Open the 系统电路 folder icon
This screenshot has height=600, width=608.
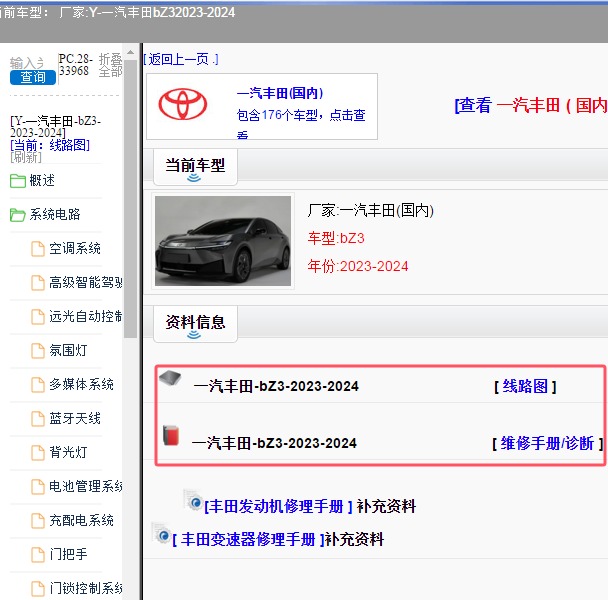[18, 215]
